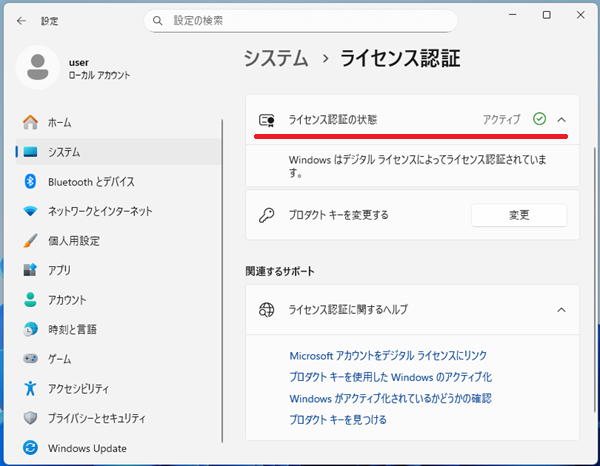The height and width of the screenshot is (466, 600).
Task: Click the アカウント person icon
Action: click(30, 300)
